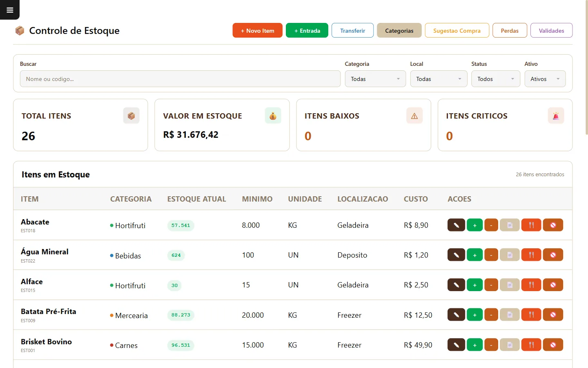Viewport: 588px width, 368px height.
Task: Open the document icon for Batata Pré-Frita
Action: [x=510, y=314]
